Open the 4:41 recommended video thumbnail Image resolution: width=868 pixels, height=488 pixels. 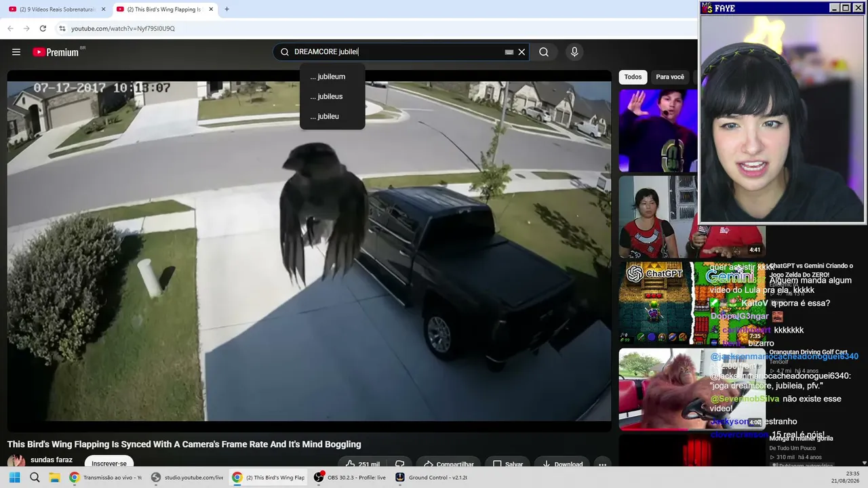coord(692,217)
